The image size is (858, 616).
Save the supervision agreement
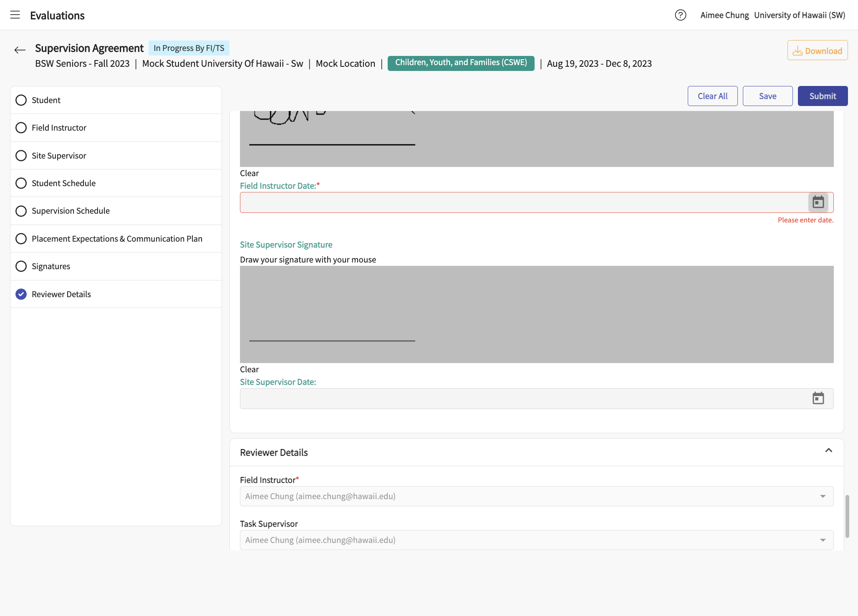click(767, 96)
